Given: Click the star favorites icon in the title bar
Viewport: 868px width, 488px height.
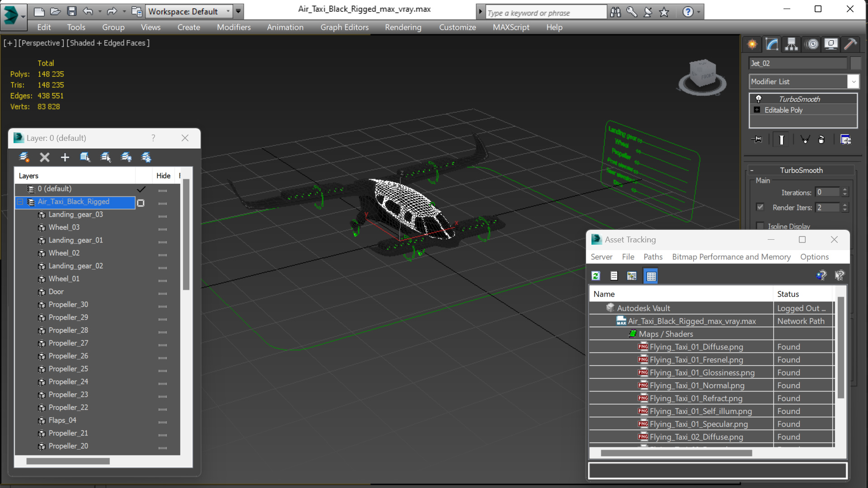Looking at the screenshot, I should pos(664,12).
